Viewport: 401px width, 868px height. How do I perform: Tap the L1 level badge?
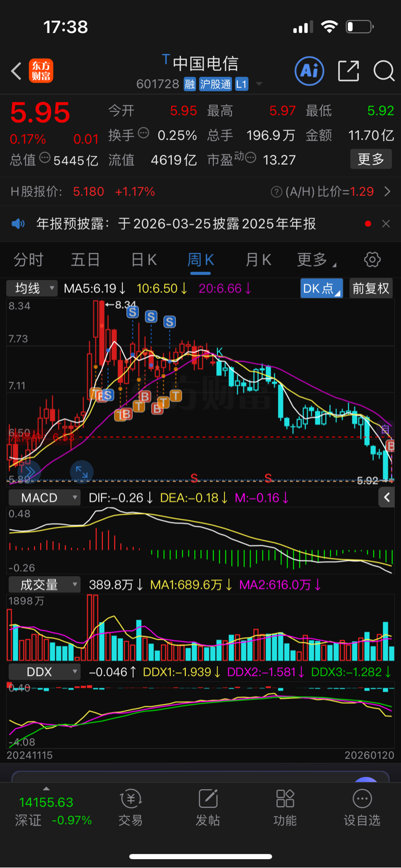click(241, 84)
